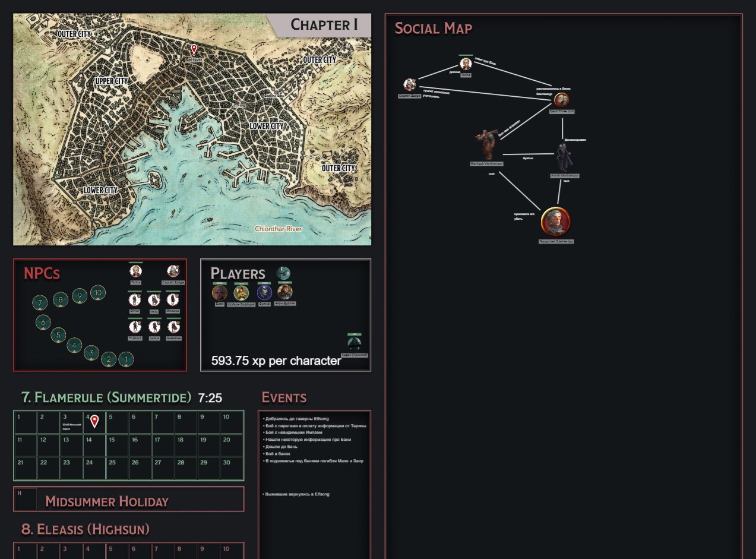Click the 'братья' relation label in the Social Map

click(x=528, y=158)
